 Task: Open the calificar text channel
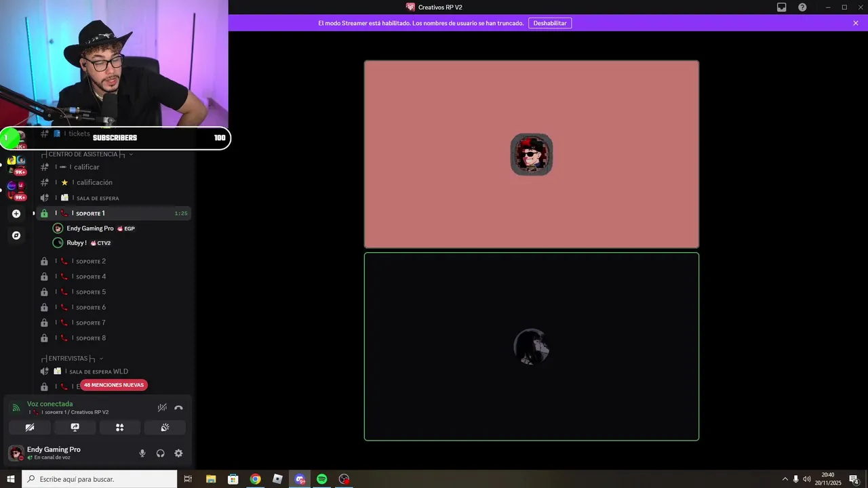[113, 167]
